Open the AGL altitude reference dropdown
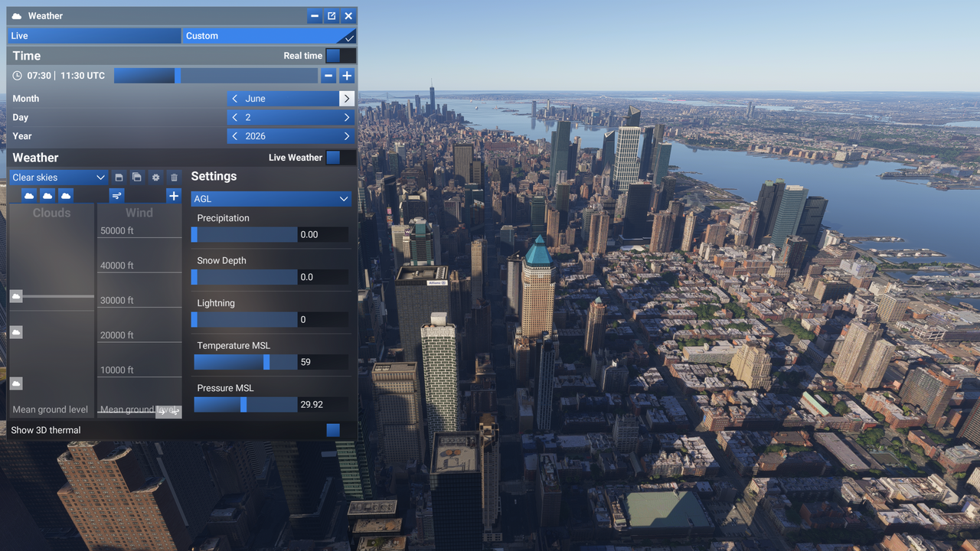This screenshot has width=980, height=551. pos(271,199)
